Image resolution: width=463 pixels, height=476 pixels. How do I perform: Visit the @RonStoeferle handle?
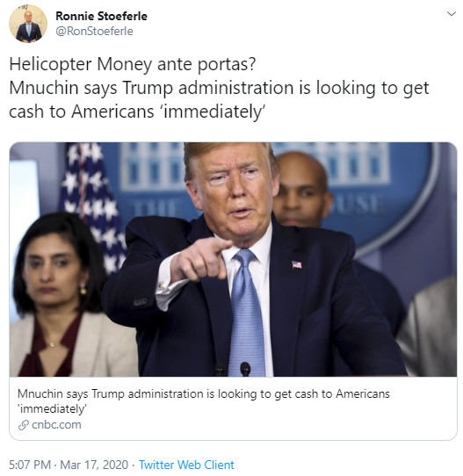tap(94, 31)
